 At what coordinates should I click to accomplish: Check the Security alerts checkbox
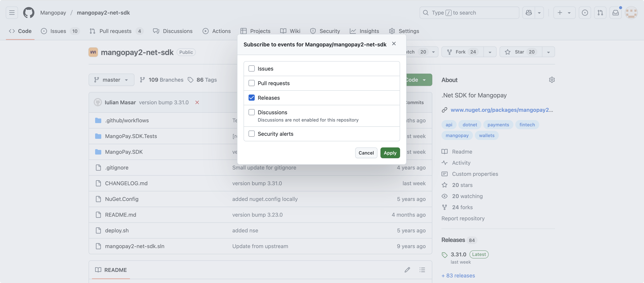click(252, 134)
